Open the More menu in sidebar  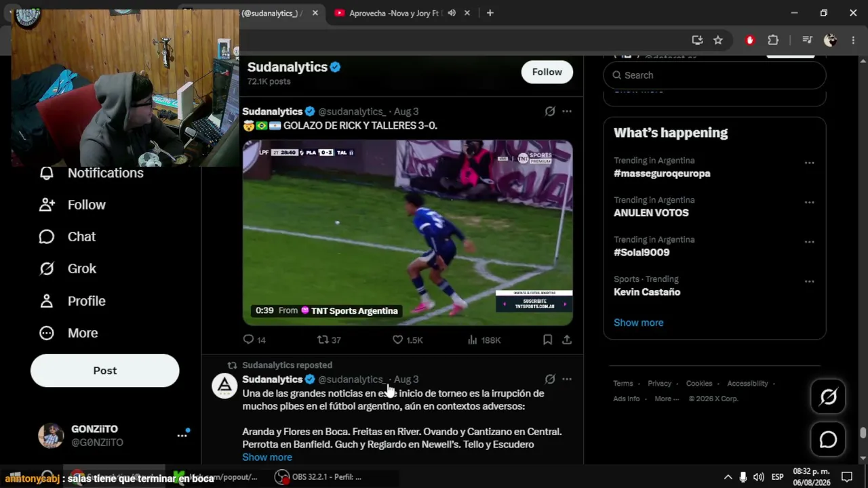click(68, 333)
